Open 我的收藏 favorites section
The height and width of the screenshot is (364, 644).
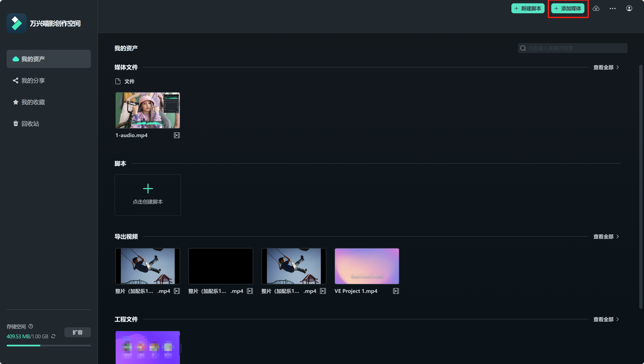(33, 102)
